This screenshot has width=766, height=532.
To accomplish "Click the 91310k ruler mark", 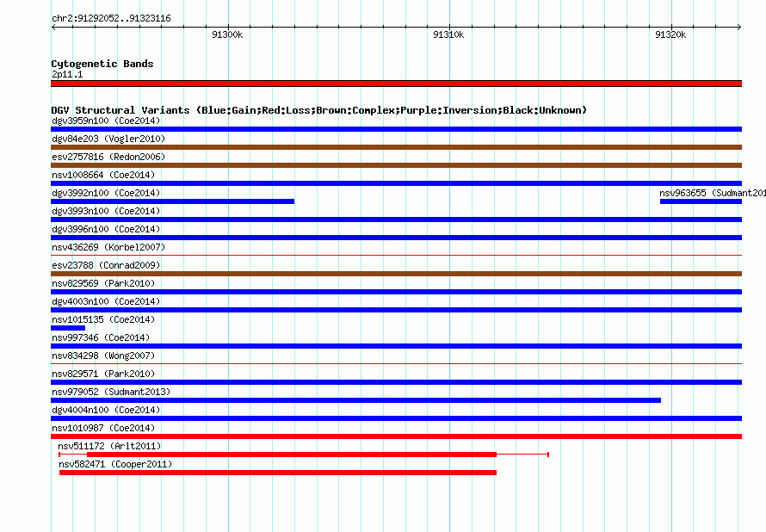I will coord(448,34).
